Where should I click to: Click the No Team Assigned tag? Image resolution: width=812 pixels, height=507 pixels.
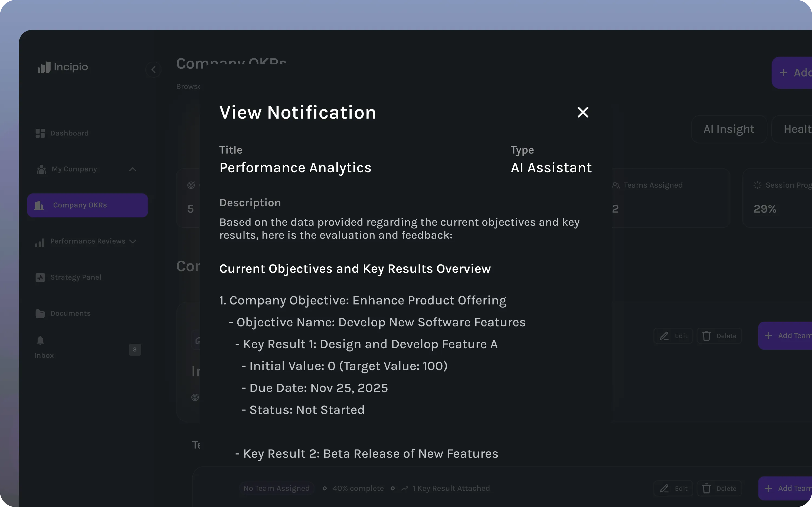[276, 488]
